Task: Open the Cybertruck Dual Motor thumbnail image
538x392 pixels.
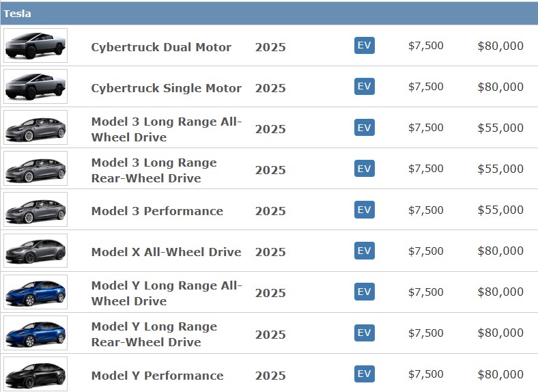Action: [x=36, y=45]
